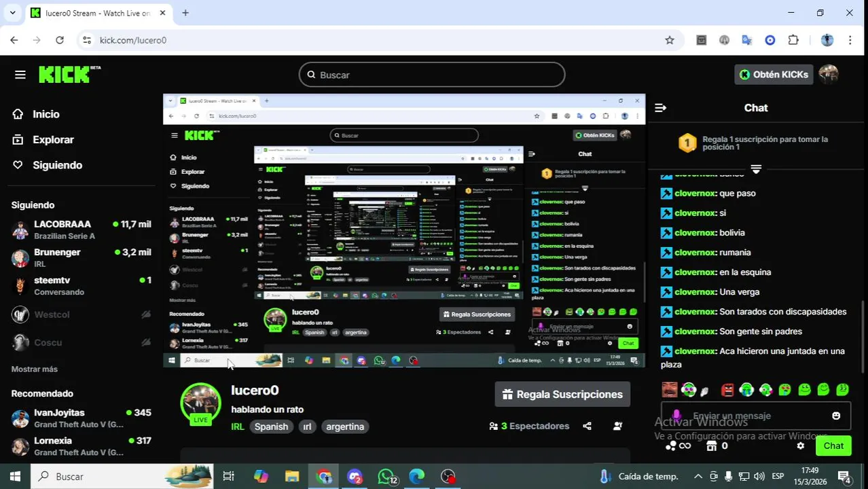Viewport: 868px width, 489px height.
Task: Open the profile avatar menu on Kick
Action: click(828, 74)
